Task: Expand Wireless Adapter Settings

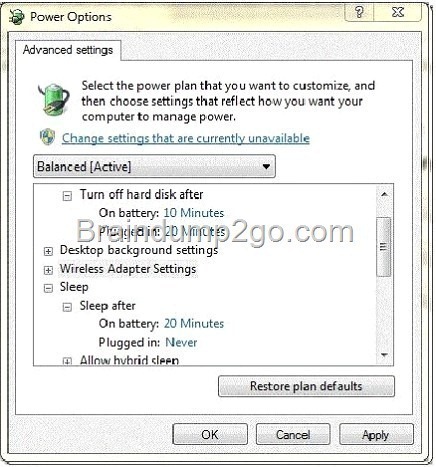Action: [x=48, y=270]
